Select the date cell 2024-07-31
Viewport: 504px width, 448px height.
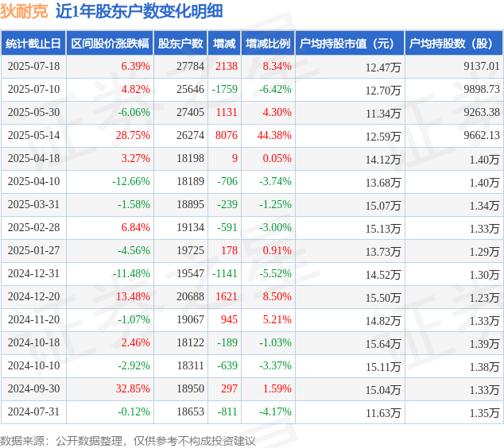coord(33,411)
